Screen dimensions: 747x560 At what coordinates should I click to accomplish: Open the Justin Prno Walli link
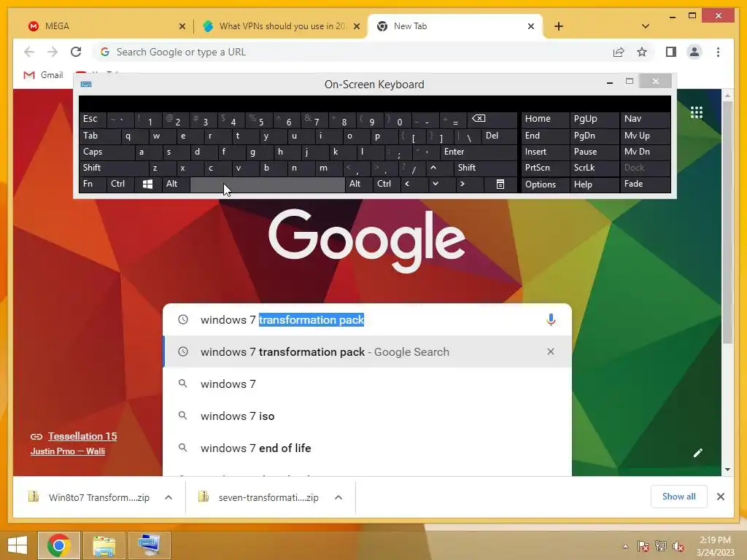point(68,451)
